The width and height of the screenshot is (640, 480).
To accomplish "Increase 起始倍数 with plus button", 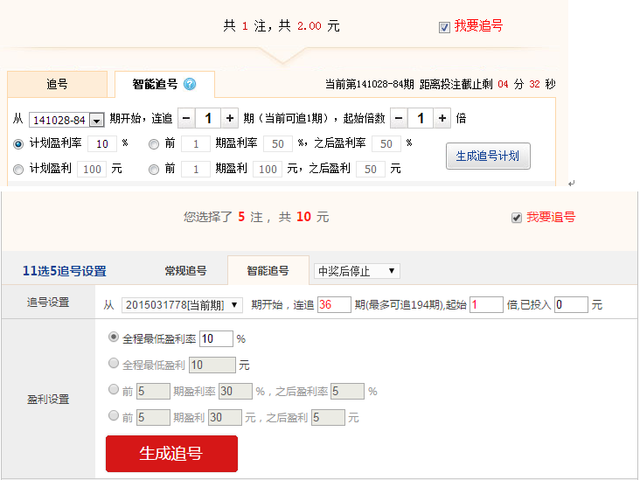I will click(442, 118).
